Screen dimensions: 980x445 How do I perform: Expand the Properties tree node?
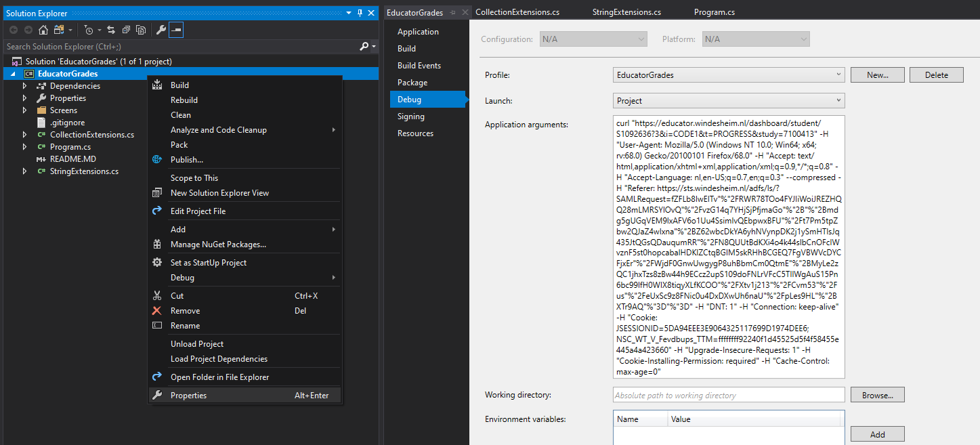25,98
